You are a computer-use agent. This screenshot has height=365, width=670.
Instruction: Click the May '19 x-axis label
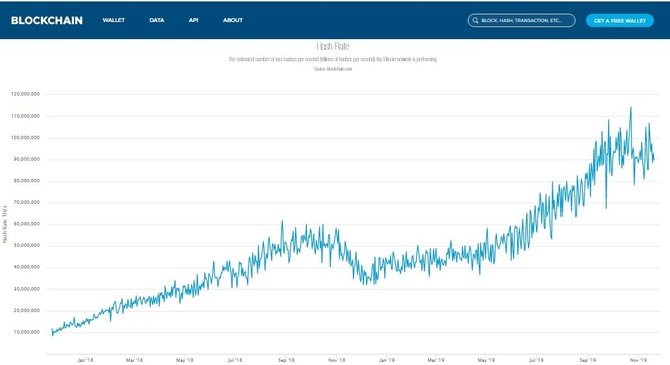(x=486, y=360)
